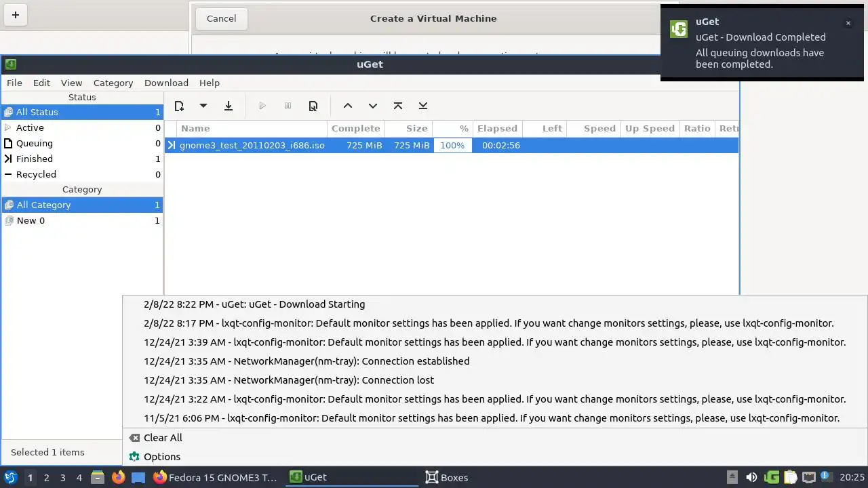Click the new download icon in uGet toolbar
868x488 pixels.
[x=179, y=106]
